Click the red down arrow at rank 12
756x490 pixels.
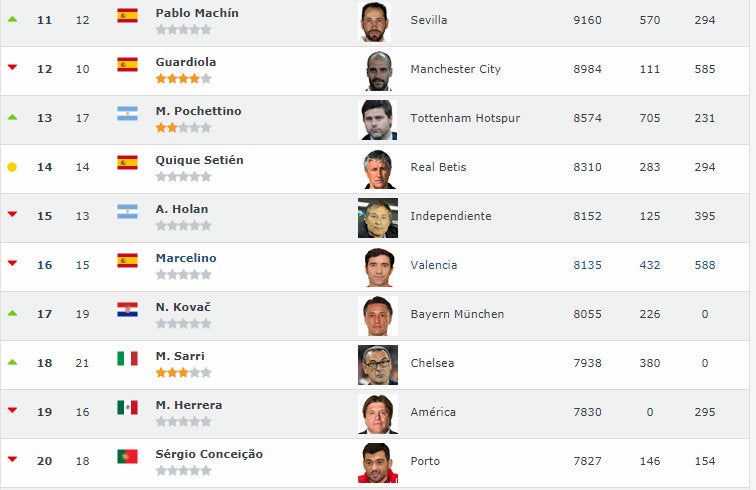(x=12, y=68)
